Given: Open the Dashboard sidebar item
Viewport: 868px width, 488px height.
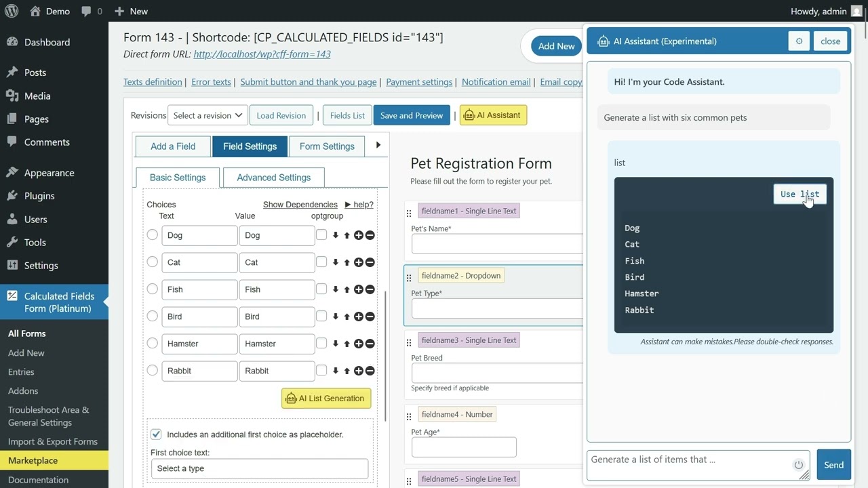Looking at the screenshot, I should (47, 42).
